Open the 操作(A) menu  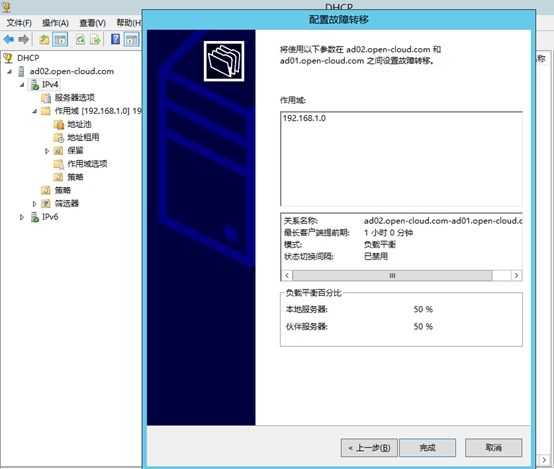(55, 23)
